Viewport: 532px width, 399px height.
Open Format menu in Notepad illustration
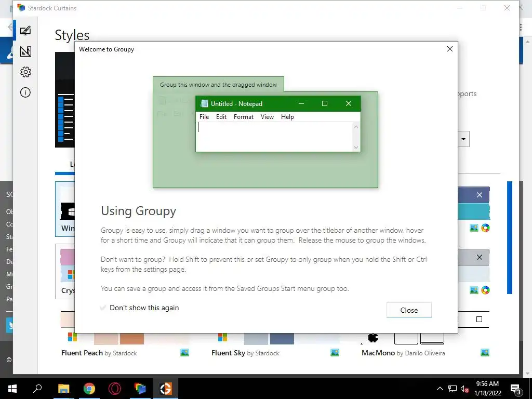coord(244,117)
